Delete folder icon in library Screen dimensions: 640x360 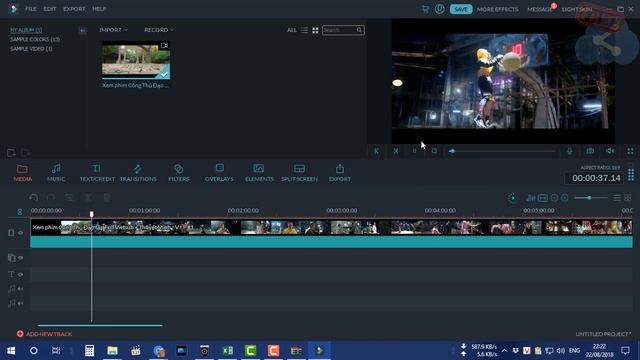click(x=25, y=153)
